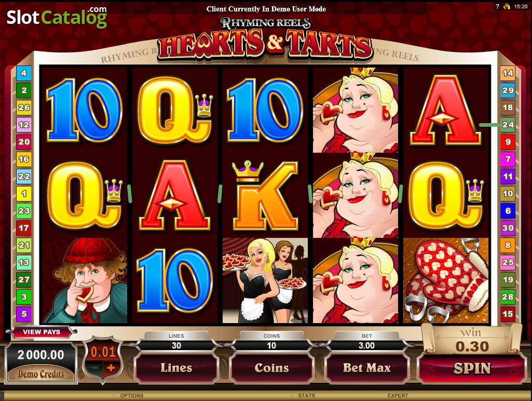Open the STATS panel

coord(306,396)
